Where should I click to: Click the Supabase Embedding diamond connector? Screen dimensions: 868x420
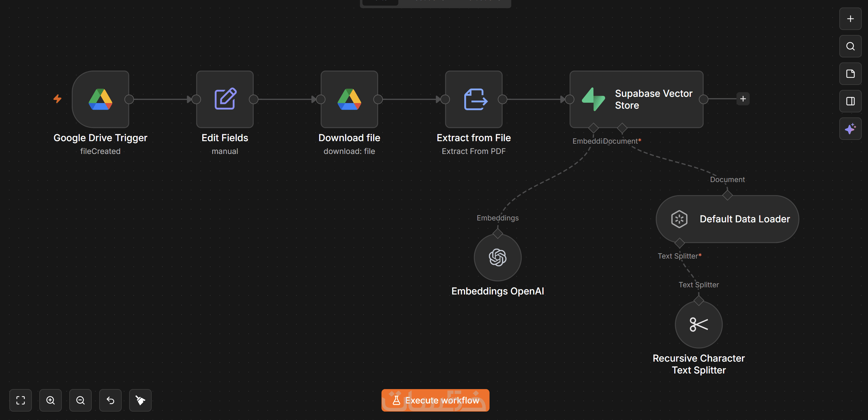(x=593, y=128)
